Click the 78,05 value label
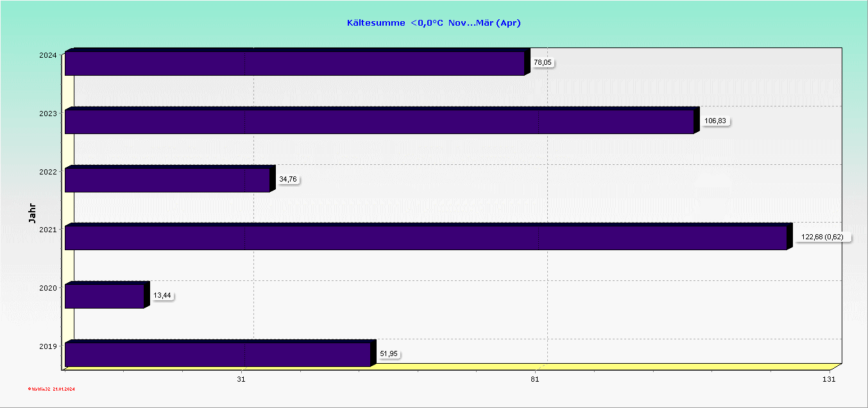This screenshot has height=408, width=868. 543,63
